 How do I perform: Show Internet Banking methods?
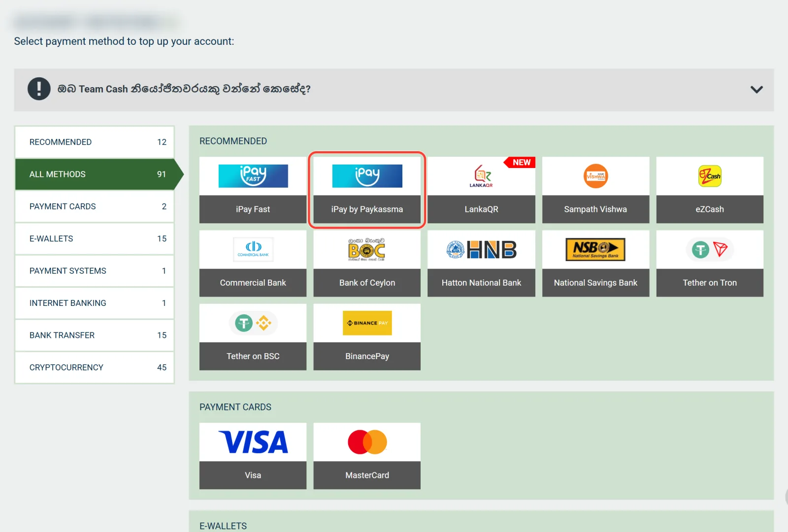coord(95,303)
